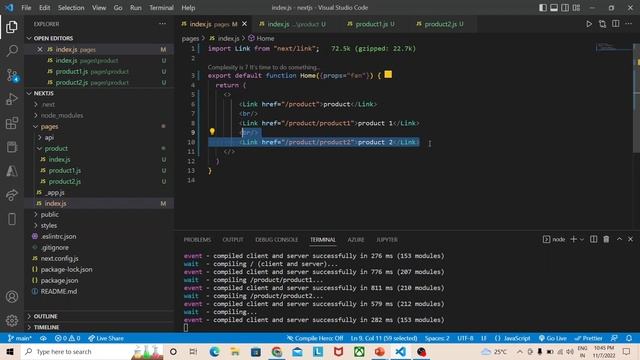Add a new terminal with the plus icon
The image size is (640, 360).
(x=573, y=239)
